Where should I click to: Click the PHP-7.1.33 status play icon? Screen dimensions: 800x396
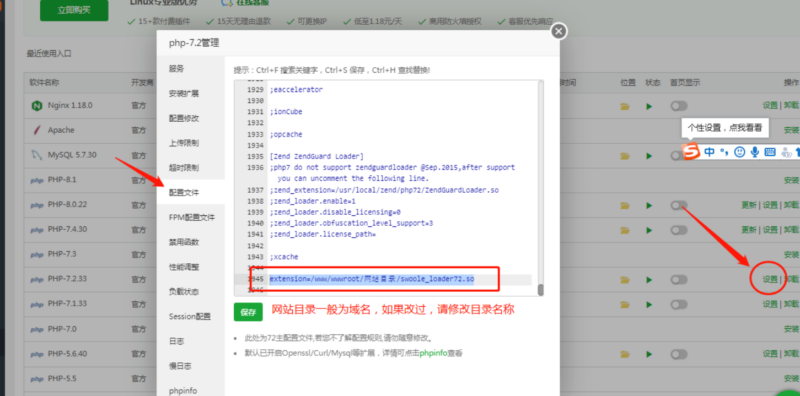click(x=649, y=305)
